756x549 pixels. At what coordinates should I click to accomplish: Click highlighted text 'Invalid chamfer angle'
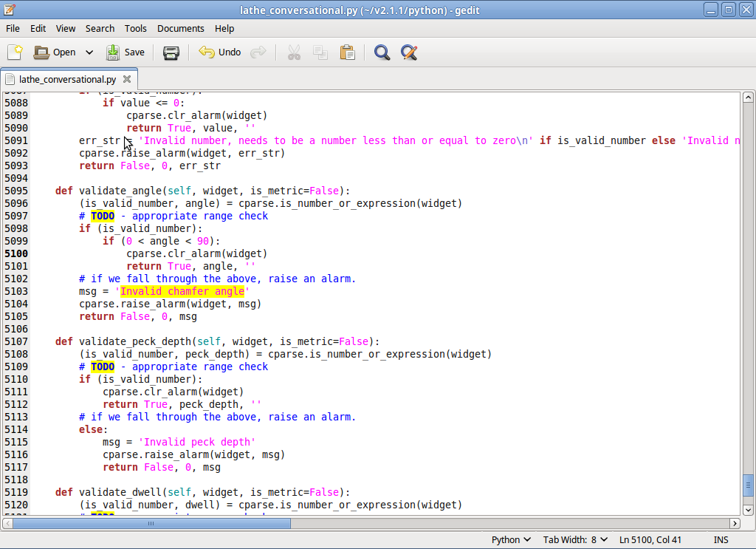tap(182, 291)
